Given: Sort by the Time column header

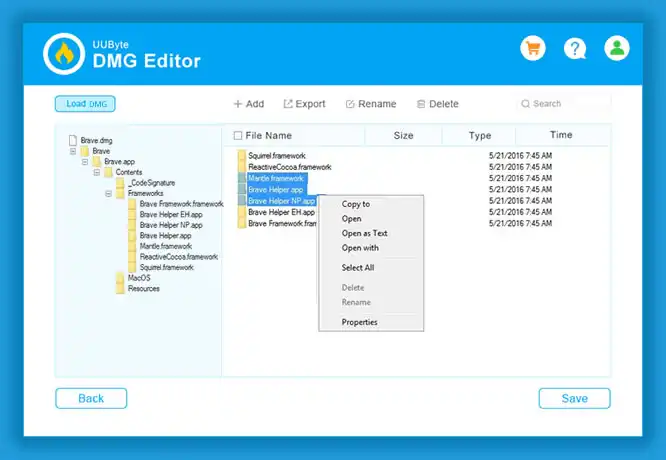Looking at the screenshot, I should 561,135.
